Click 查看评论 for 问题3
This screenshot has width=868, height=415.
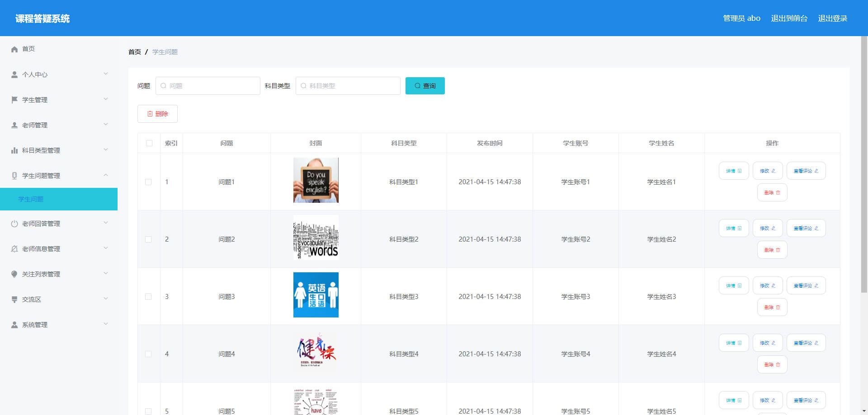[x=806, y=285]
